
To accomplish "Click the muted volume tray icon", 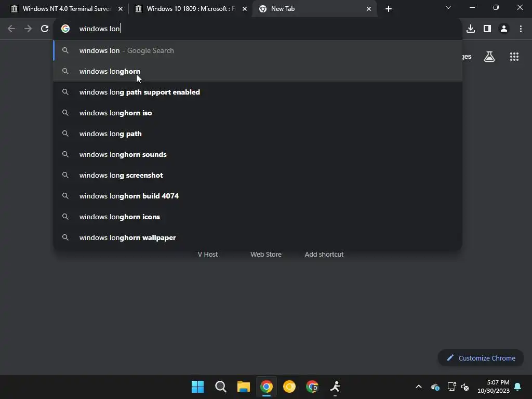I will 465,387.
